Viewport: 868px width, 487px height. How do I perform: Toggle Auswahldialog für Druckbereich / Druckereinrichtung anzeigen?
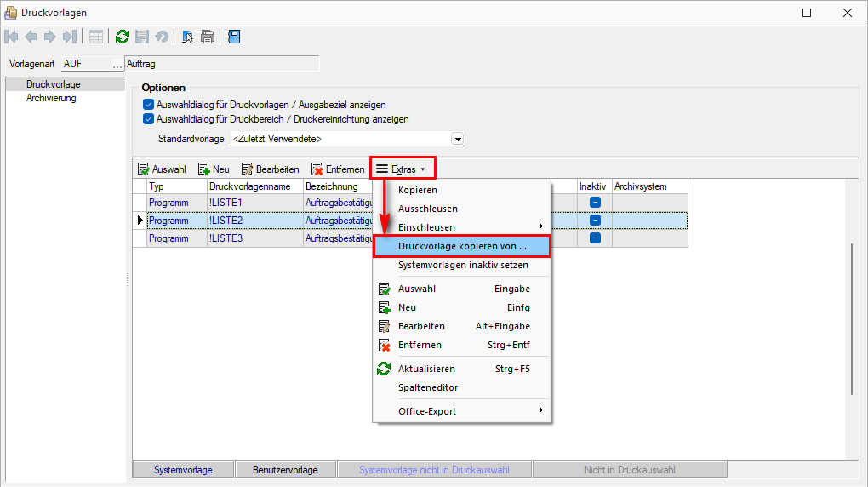pyautogui.click(x=148, y=118)
